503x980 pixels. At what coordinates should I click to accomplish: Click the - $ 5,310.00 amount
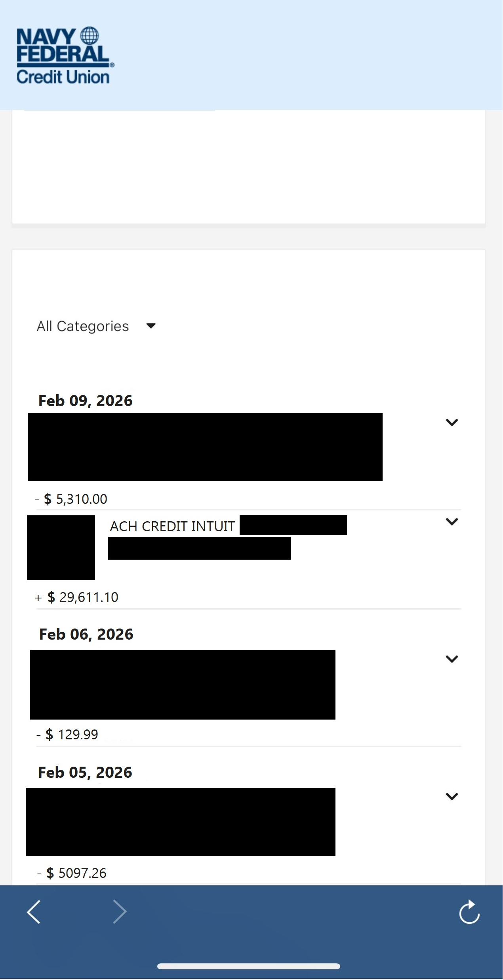[71, 499]
